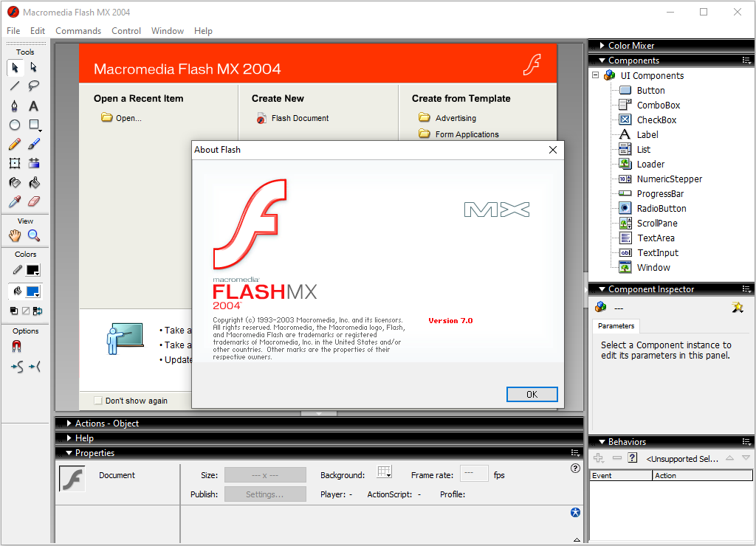
Task: Open the Background color picker in Properties
Action: click(384, 472)
